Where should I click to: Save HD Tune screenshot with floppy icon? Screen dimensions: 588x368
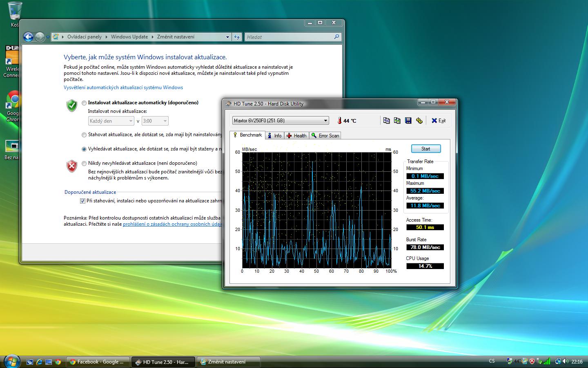pyautogui.click(x=408, y=120)
